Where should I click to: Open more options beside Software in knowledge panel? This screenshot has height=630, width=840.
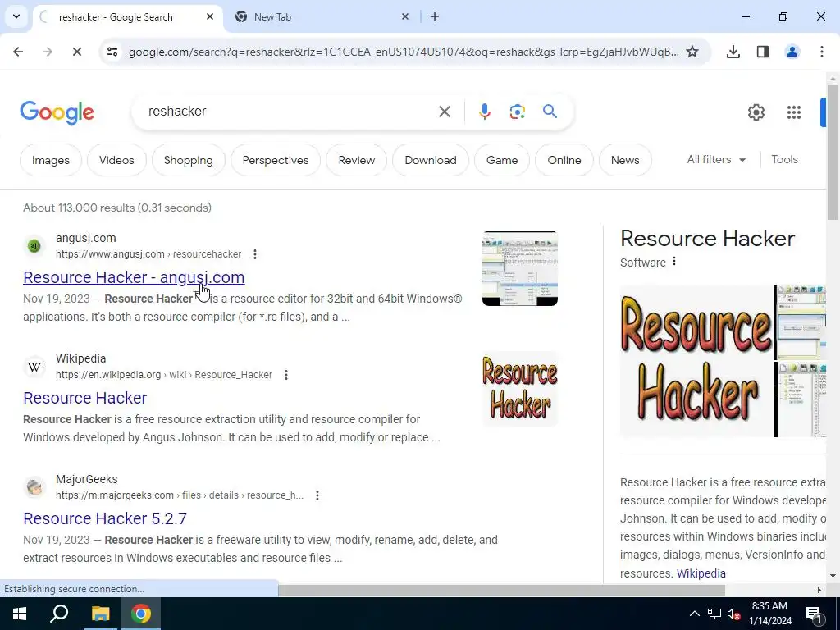point(674,262)
